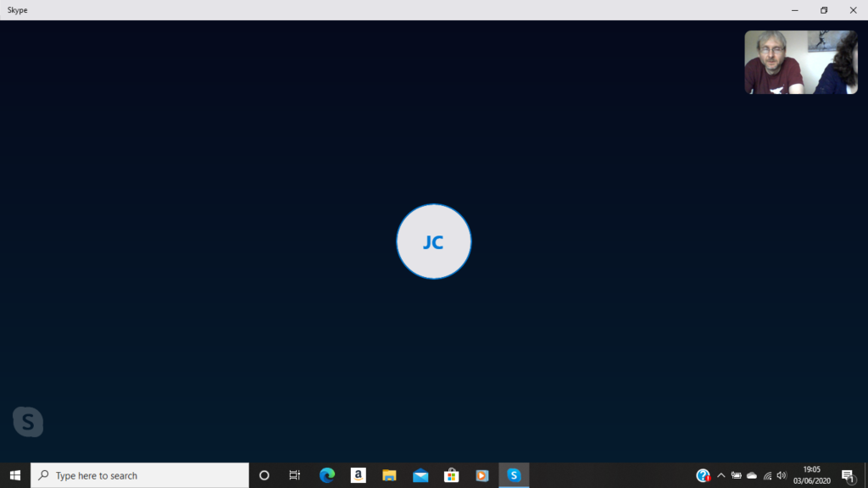Open the clock and date flyout
Screen dimensions: 868x488
click(x=811, y=475)
